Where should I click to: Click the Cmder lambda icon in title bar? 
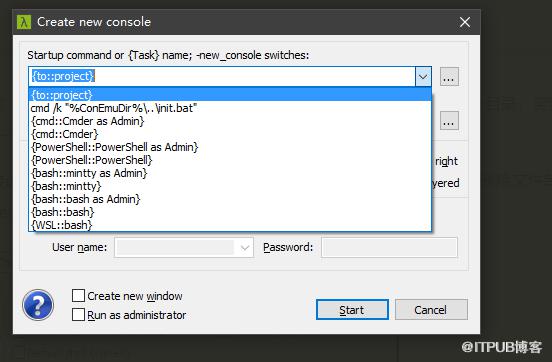24,22
